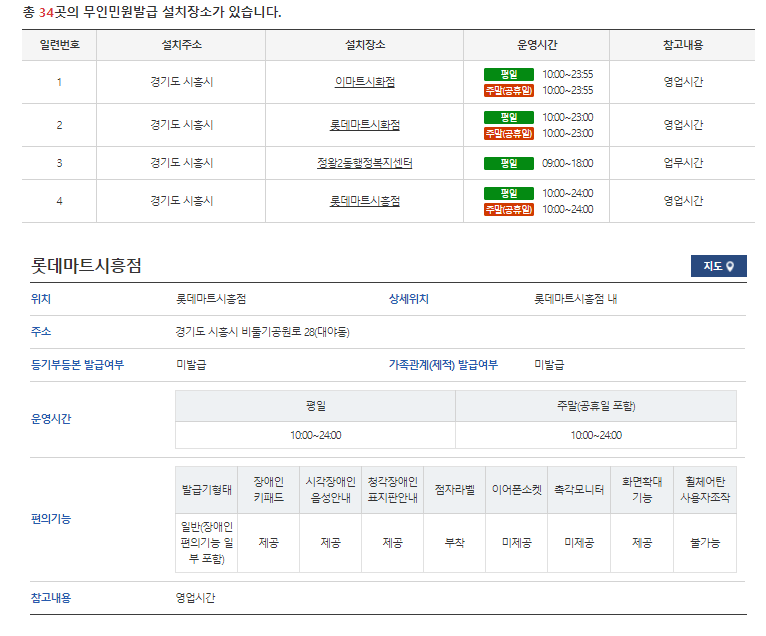The height and width of the screenshot is (636, 766).
Task: Open the 롯데마트시흥점 link in row 4
Action: pos(364,201)
